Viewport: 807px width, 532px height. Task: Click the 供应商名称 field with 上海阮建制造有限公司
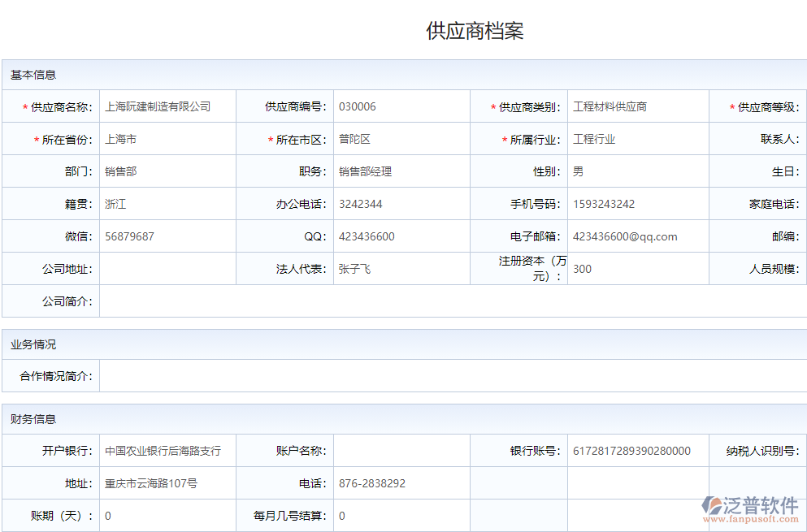[167, 106]
